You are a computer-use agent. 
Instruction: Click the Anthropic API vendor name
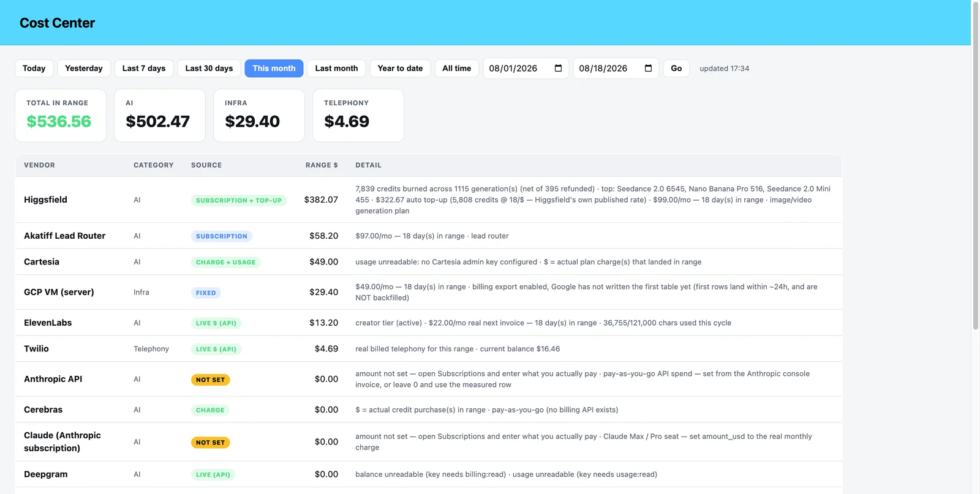(x=53, y=379)
